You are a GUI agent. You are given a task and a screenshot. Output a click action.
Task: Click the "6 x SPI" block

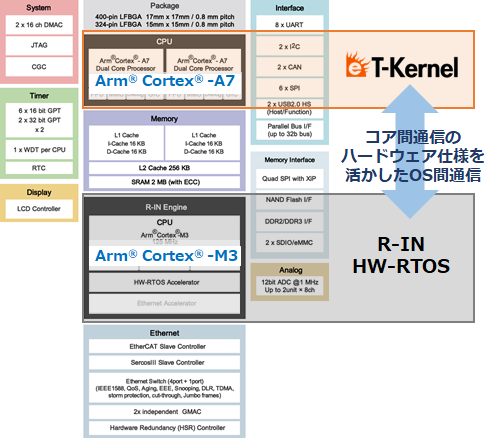[290, 88]
